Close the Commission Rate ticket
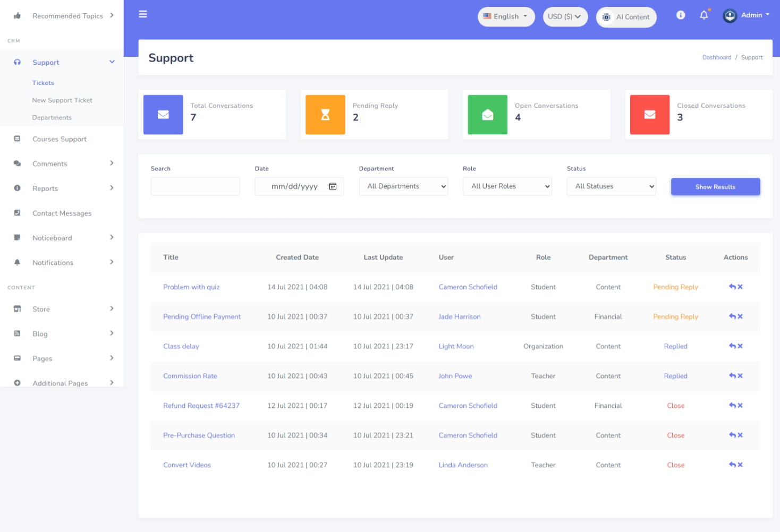Image resolution: width=780 pixels, height=532 pixels. point(740,376)
